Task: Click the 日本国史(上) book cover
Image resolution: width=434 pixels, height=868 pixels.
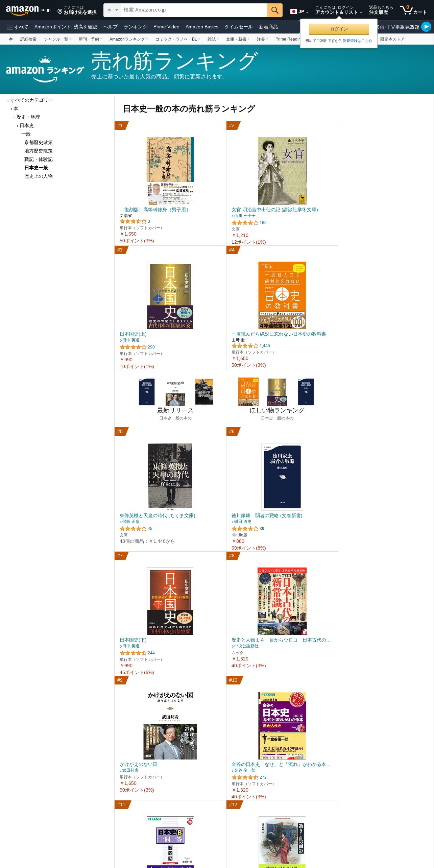Action: pos(170,295)
